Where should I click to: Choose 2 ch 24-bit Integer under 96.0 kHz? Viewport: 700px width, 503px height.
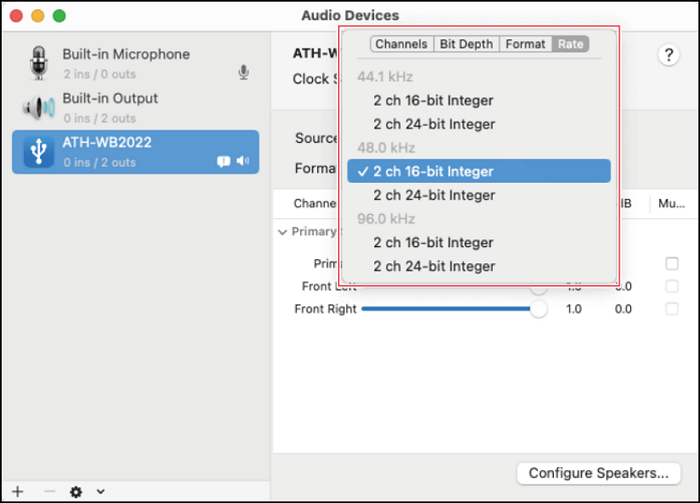[434, 266]
